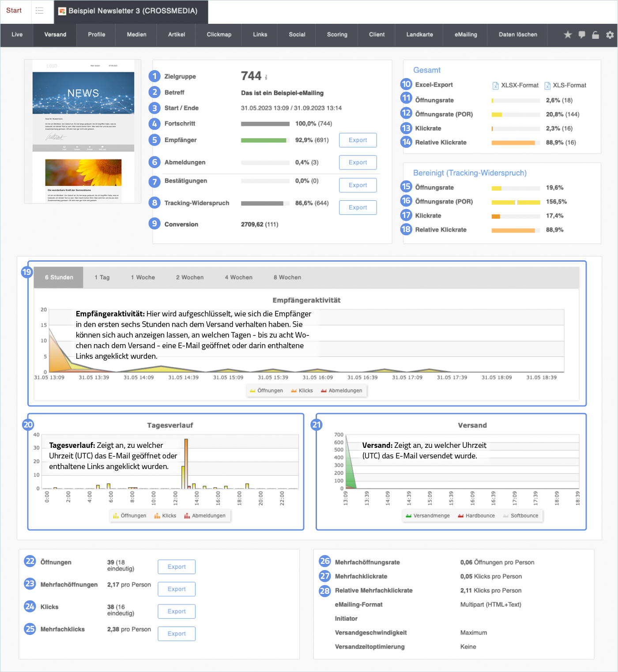Download the XLS-Format Excel export

coord(565,85)
